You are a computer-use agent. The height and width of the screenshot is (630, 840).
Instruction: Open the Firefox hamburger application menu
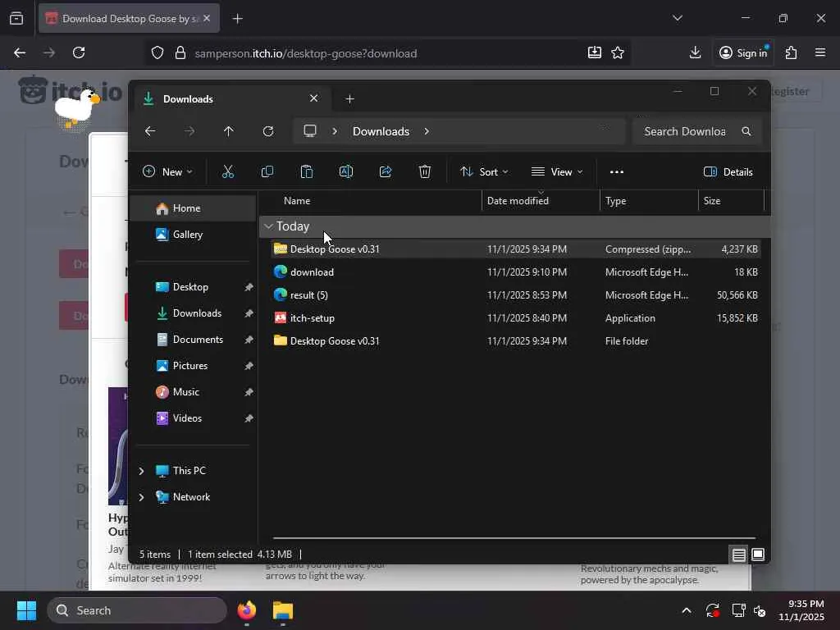pyautogui.click(x=820, y=52)
